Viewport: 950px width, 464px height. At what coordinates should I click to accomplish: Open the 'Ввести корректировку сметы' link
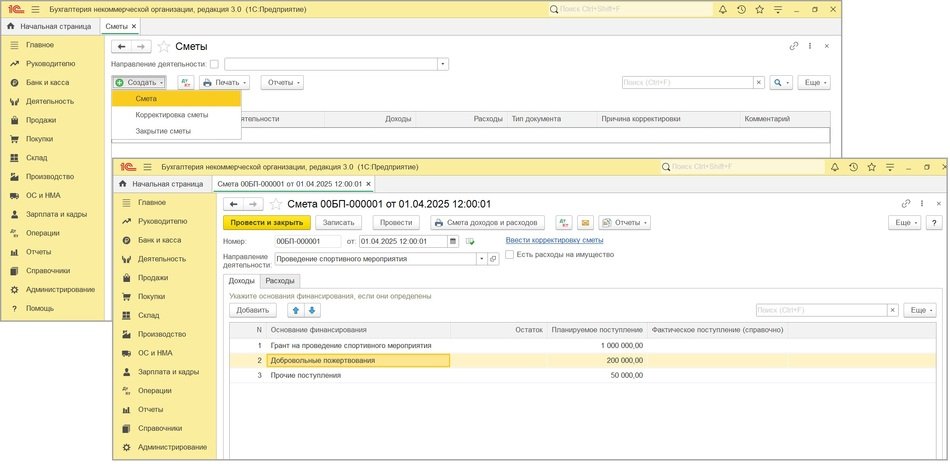coord(554,240)
